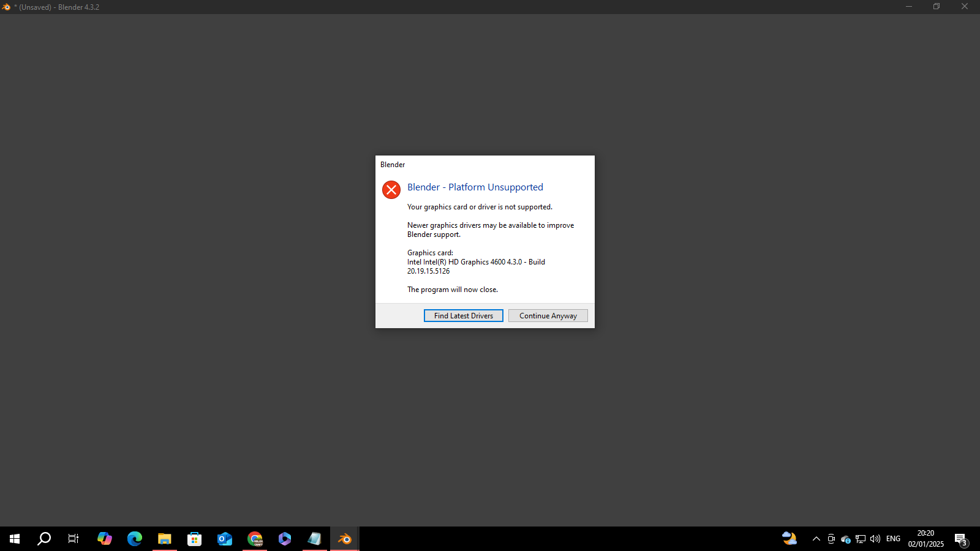
Task: Click the Blender icon on the taskbar
Action: pos(345,539)
